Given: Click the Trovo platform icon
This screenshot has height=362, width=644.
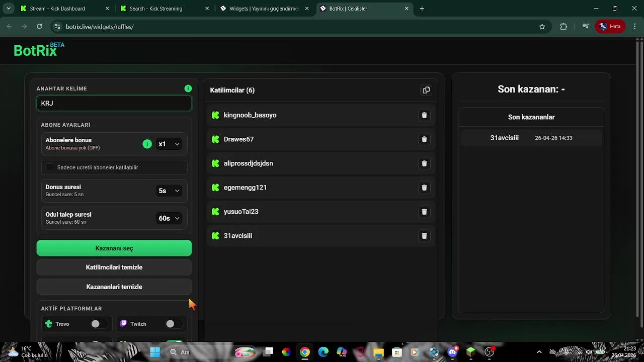Looking at the screenshot, I should pos(49,324).
